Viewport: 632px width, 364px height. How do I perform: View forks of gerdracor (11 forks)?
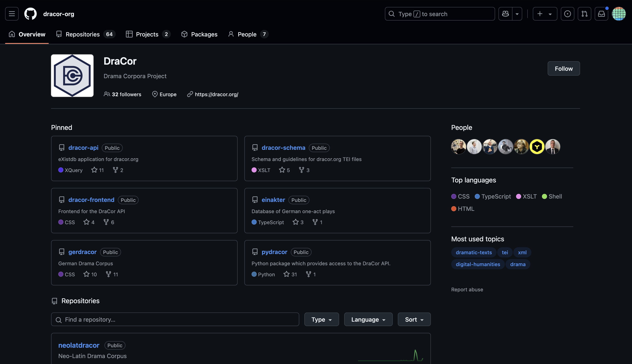tap(112, 274)
